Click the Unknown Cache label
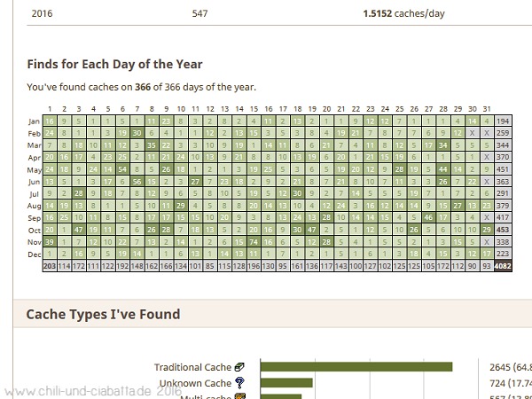 (195, 383)
